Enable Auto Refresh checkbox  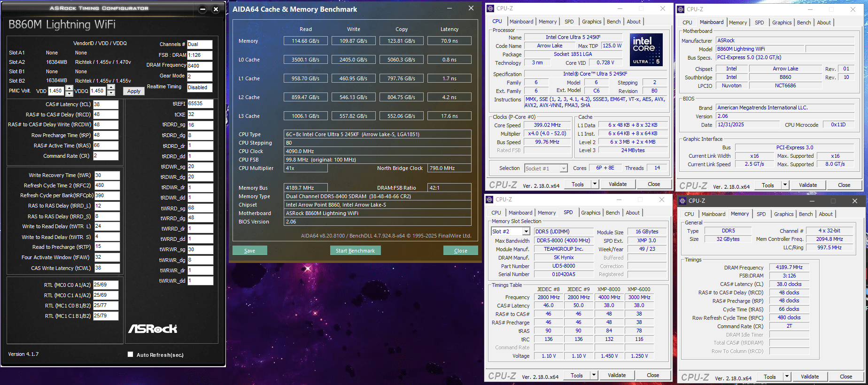131,354
